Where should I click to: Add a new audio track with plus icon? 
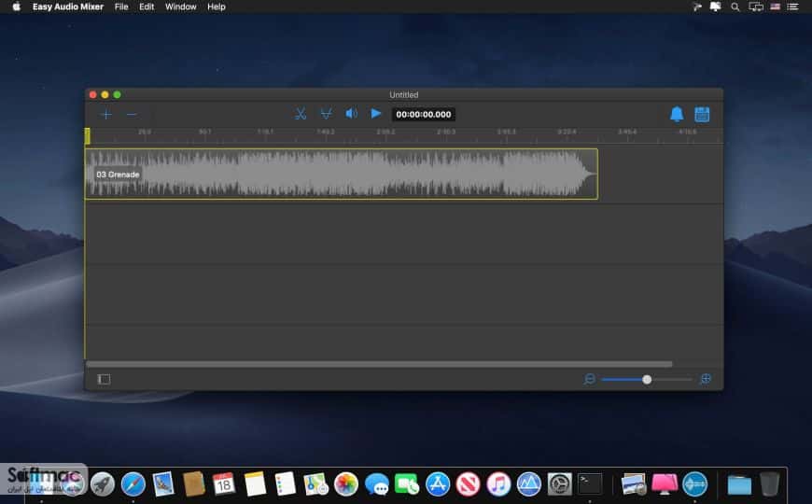pos(106,115)
